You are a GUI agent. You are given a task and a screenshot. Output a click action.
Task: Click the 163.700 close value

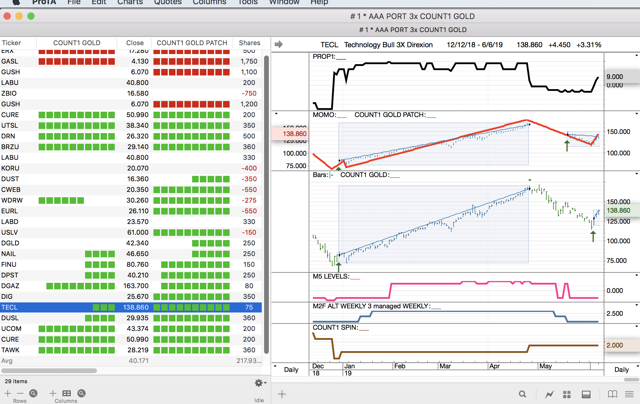[x=136, y=286]
